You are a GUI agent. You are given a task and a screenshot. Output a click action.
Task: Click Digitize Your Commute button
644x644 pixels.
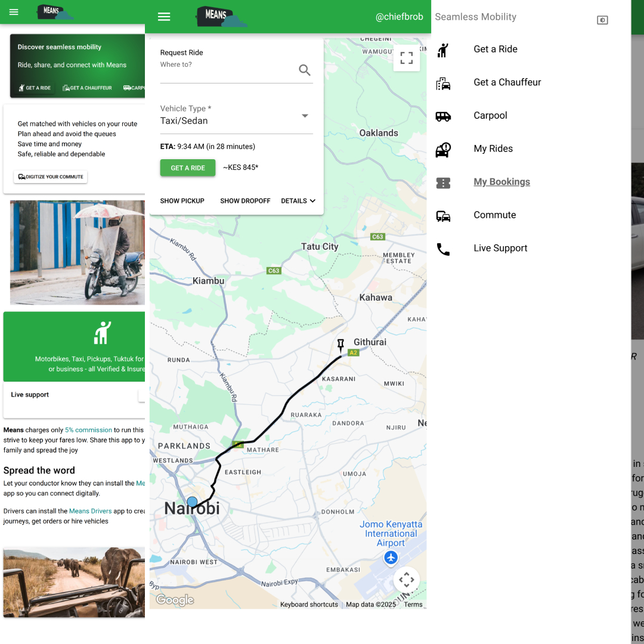pos(51,177)
